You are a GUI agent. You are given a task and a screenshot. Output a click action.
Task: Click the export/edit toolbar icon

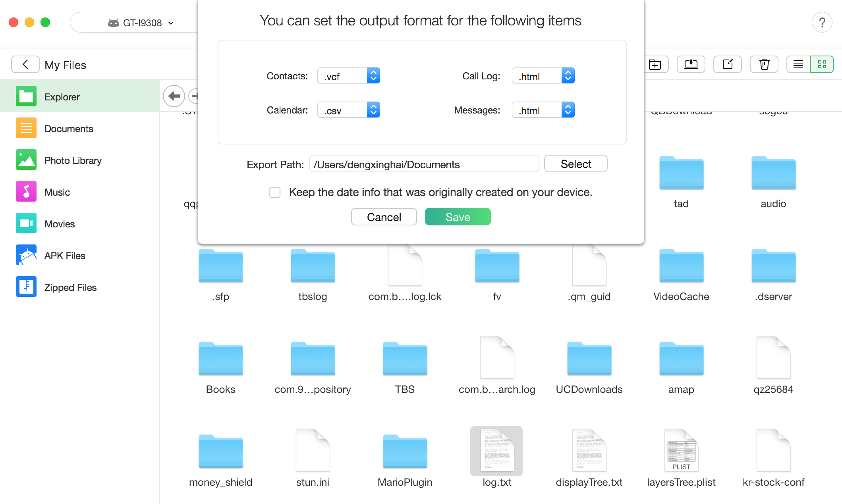[728, 64]
